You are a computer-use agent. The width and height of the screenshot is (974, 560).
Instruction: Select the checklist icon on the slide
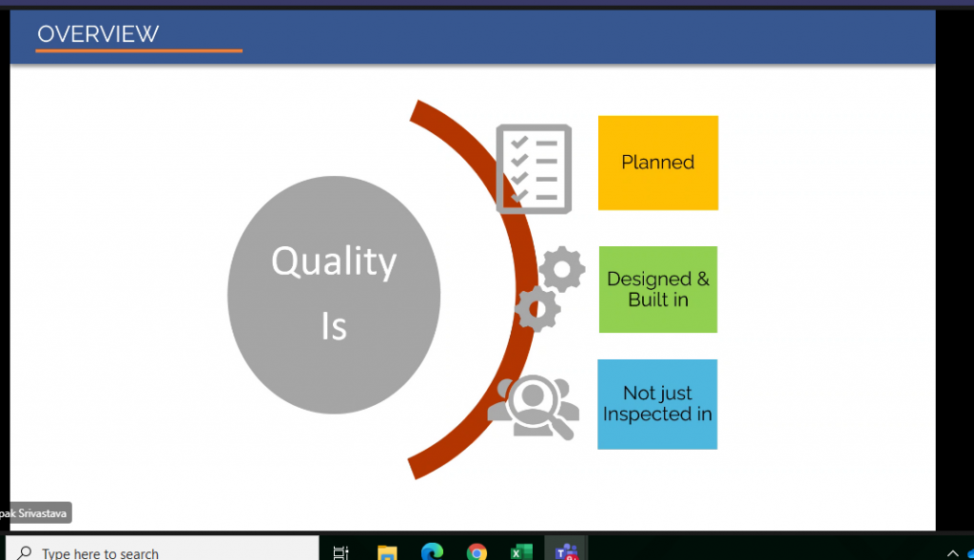[534, 169]
